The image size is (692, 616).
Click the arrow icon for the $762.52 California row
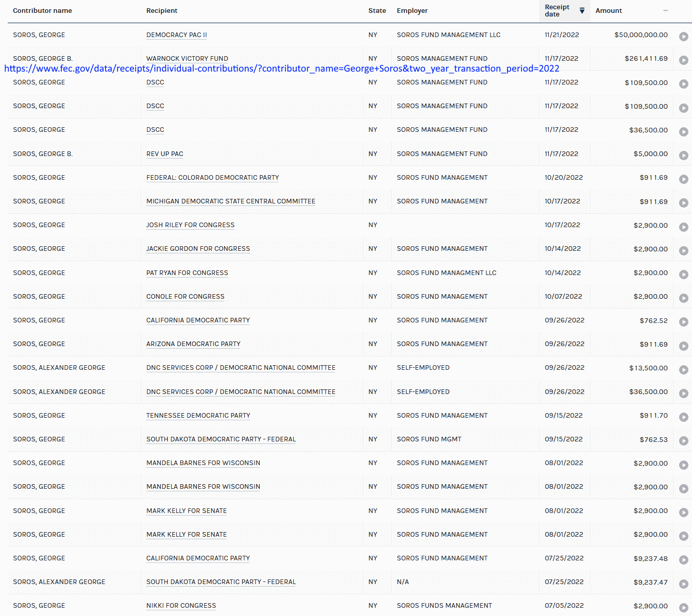[x=683, y=322]
